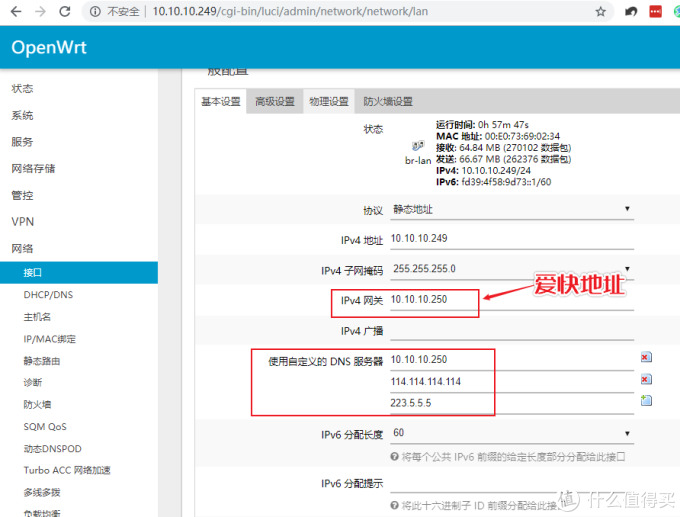Viewport: 680px width, 517px height.
Task: Click the 发送 66.67 MB status line
Action: tap(503, 159)
